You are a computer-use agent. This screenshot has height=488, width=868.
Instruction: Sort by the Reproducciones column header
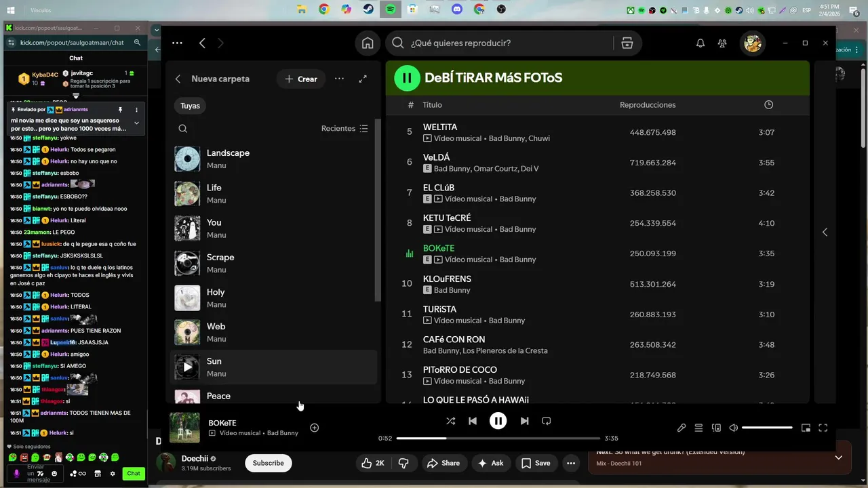(648, 105)
